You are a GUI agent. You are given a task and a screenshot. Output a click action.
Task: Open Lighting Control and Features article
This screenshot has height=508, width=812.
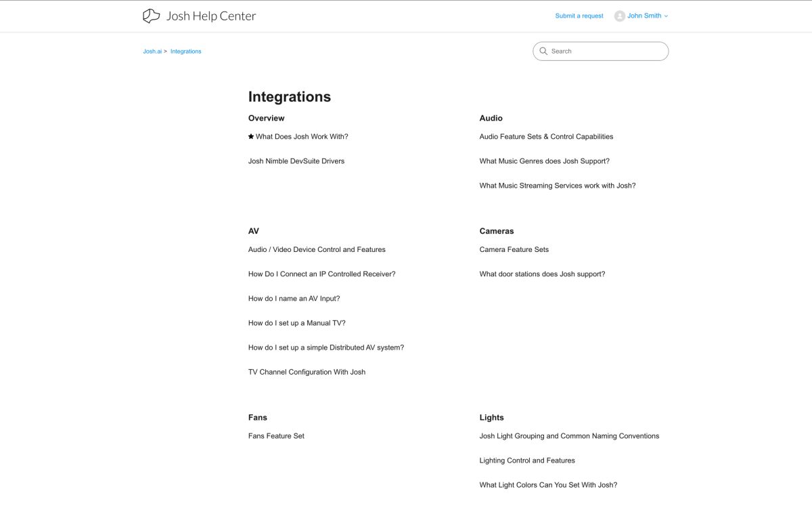527,461
